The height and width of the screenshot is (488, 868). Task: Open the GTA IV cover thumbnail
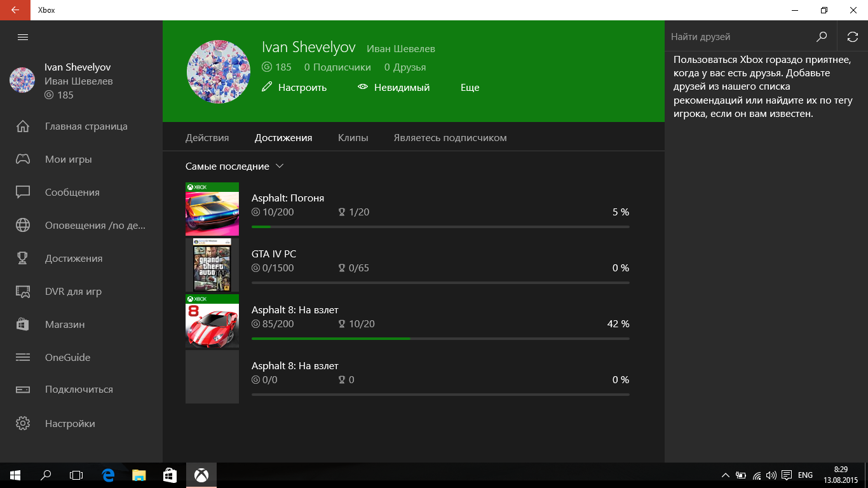212,265
